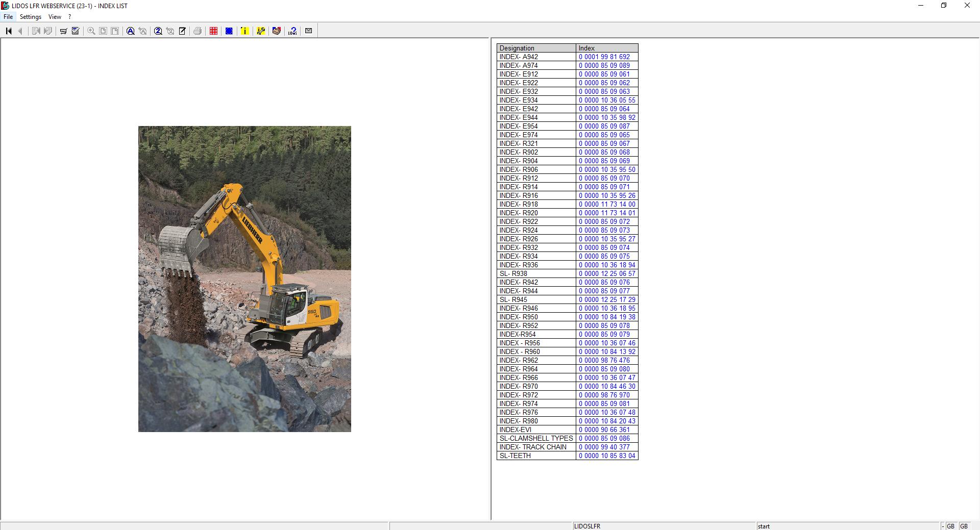Screen dimensions: 980x530
Task: Click the search by text letter-A icon
Action: pyautogui.click(x=130, y=31)
